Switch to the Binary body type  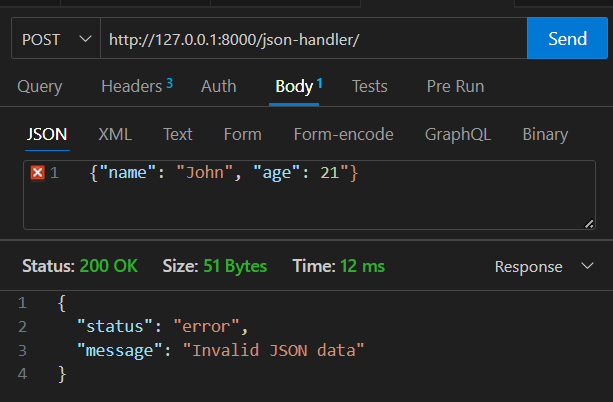click(545, 134)
